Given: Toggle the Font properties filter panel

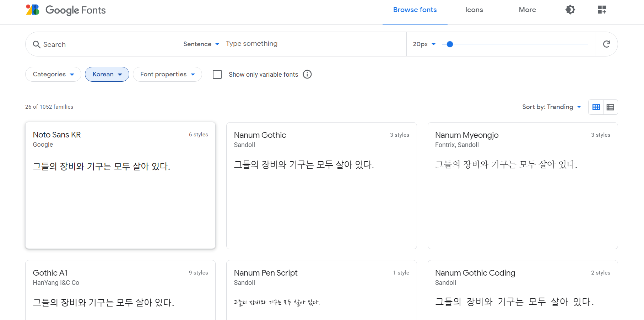Looking at the screenshot, I should point(167,74).
